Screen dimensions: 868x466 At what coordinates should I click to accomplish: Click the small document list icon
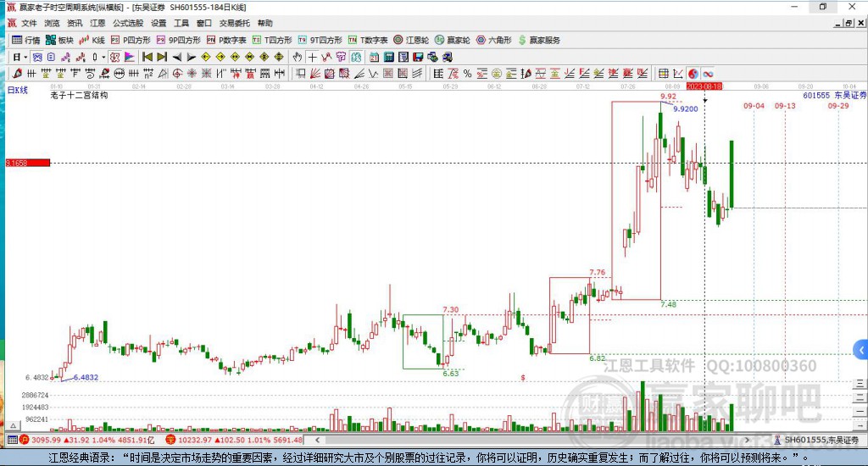tap(51, 57)
